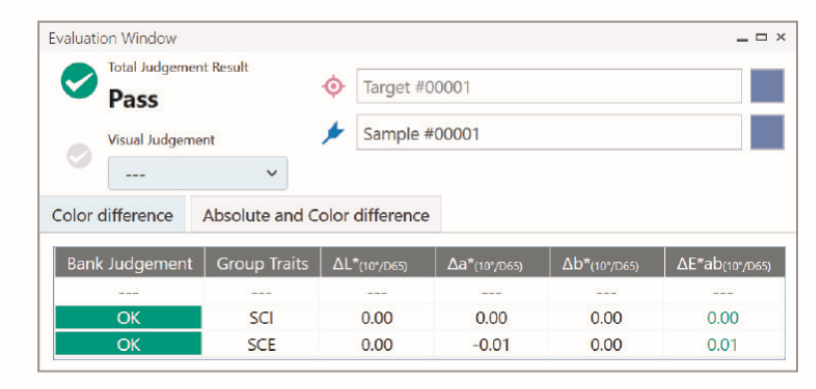Switch to Absolute and Color difference tab

tap(316, 215)
